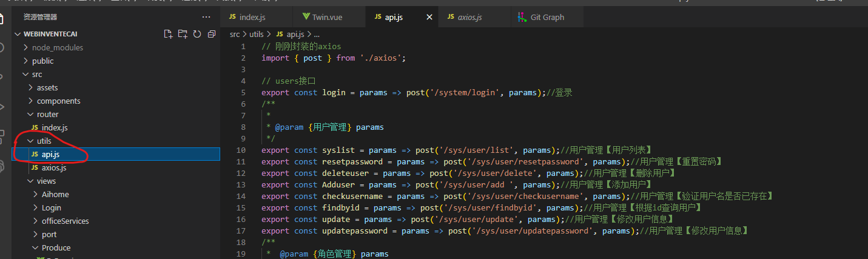Click line number 10 in gutter
This screenshot has height=259, width=868.
click(x=241, y=150)
